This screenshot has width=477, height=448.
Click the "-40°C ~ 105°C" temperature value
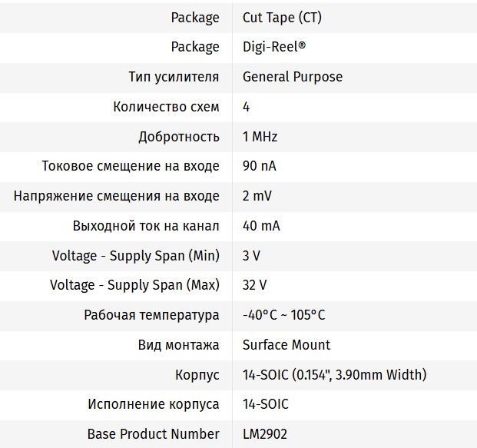pos(283,315)
